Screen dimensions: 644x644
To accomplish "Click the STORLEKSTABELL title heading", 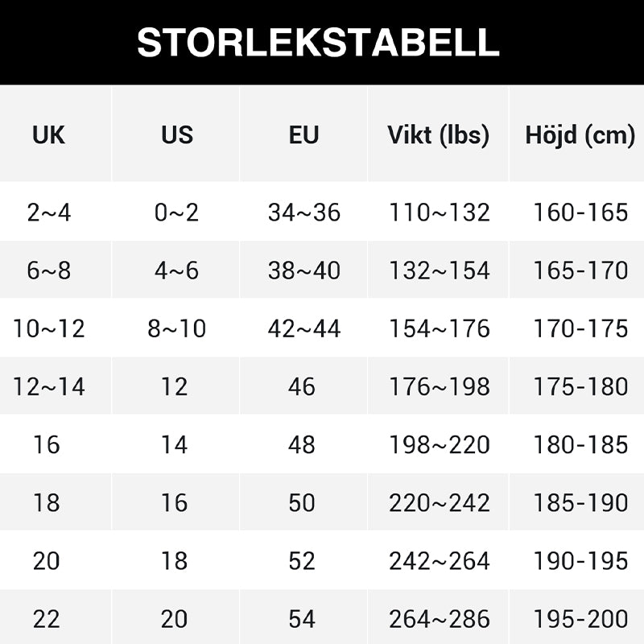I will [x=318, y=42].
